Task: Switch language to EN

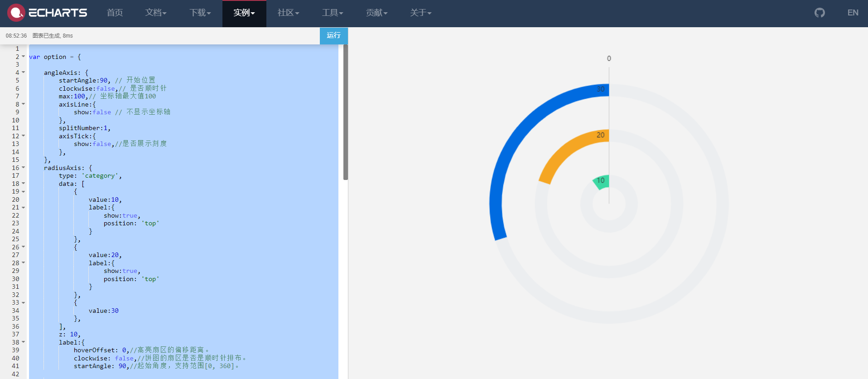Action: [x=853, y=13]
